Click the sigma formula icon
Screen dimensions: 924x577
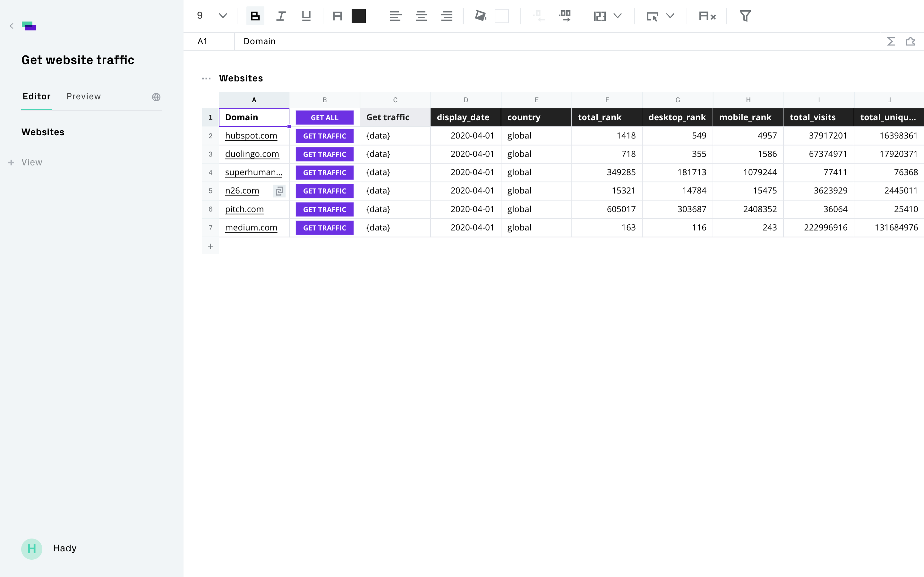[x=891, y=41]
